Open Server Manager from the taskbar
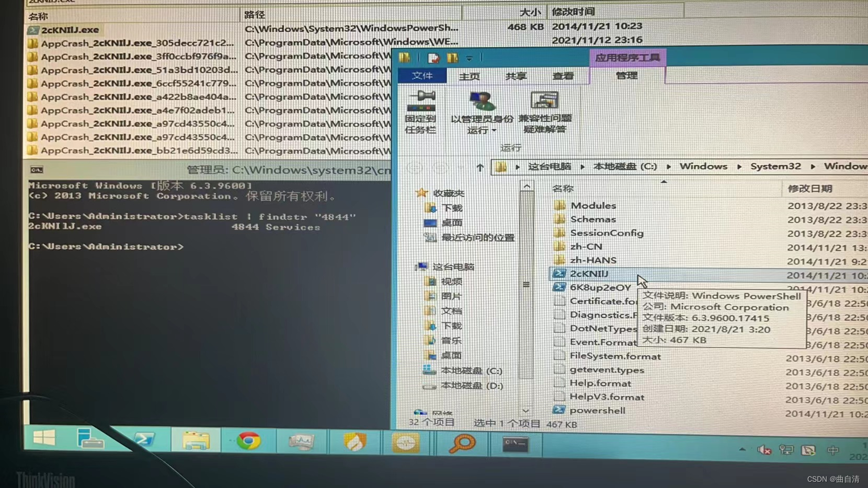The height and width of the screenshot is (488, 868). [x=90, y=439]
